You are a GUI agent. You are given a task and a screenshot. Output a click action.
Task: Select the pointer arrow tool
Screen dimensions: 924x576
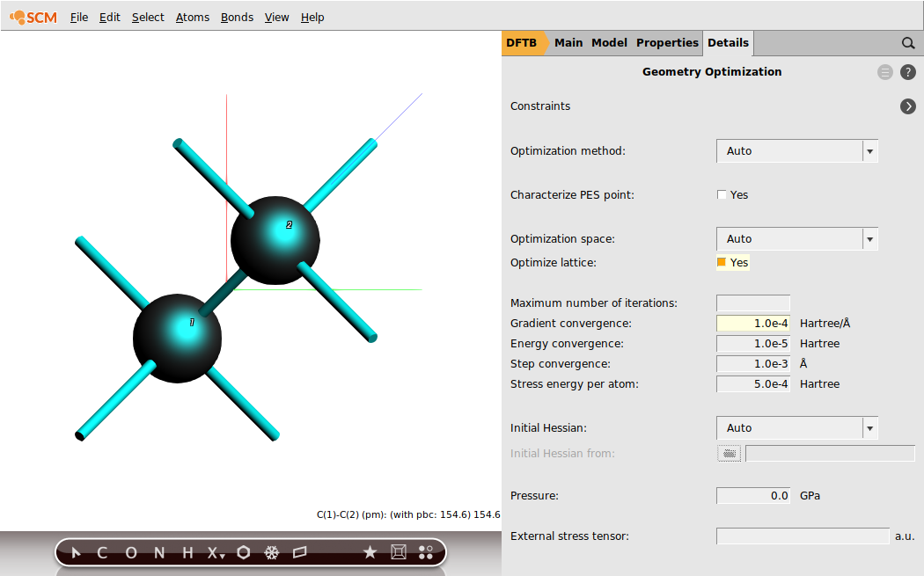click(x=76, y=552)
